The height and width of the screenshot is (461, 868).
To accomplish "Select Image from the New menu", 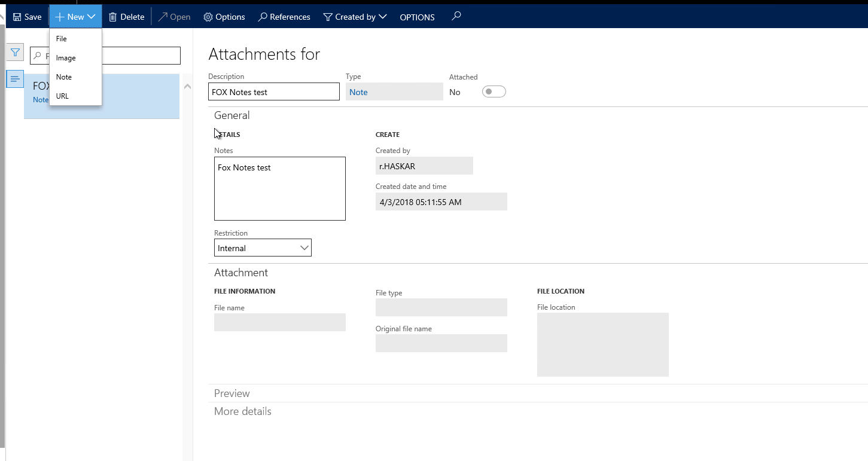I will [66, 58].
